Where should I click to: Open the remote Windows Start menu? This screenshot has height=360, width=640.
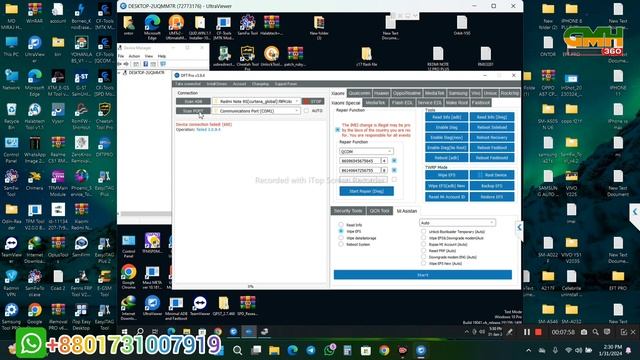[x=124, y=332]
